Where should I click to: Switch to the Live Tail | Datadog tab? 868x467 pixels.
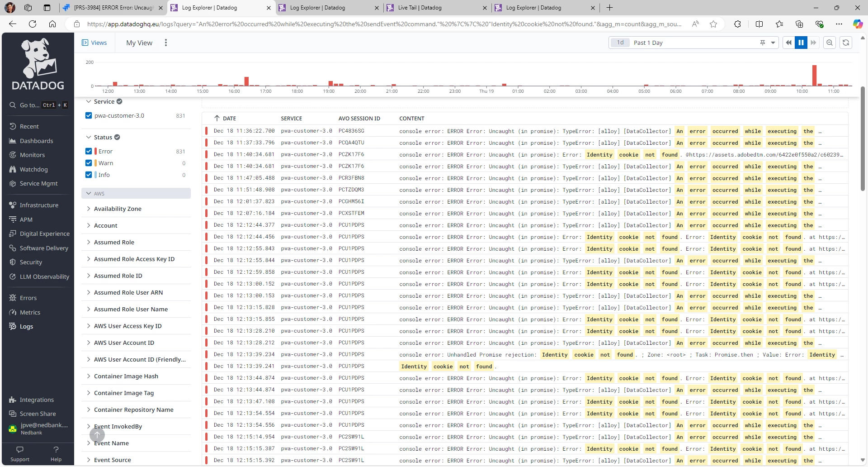(437, 8)
